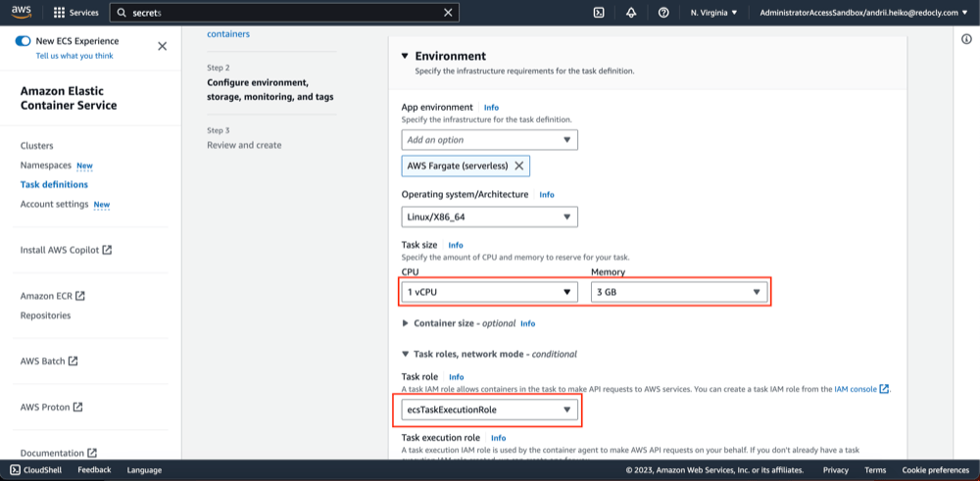Viewport: 980px width, 481px height.
Task: Open the N. Virginia region dropdown
Action: click(713, 13)
